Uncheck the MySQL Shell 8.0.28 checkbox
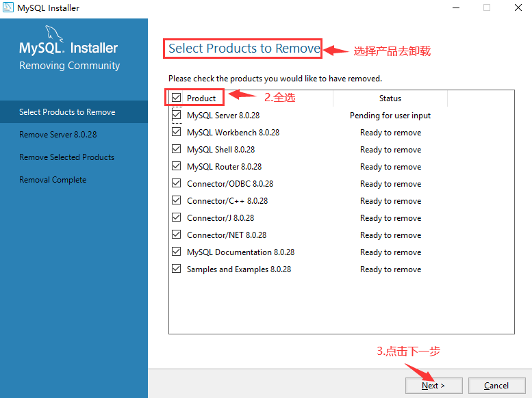 pyautogui.click(x=176, y=149)
